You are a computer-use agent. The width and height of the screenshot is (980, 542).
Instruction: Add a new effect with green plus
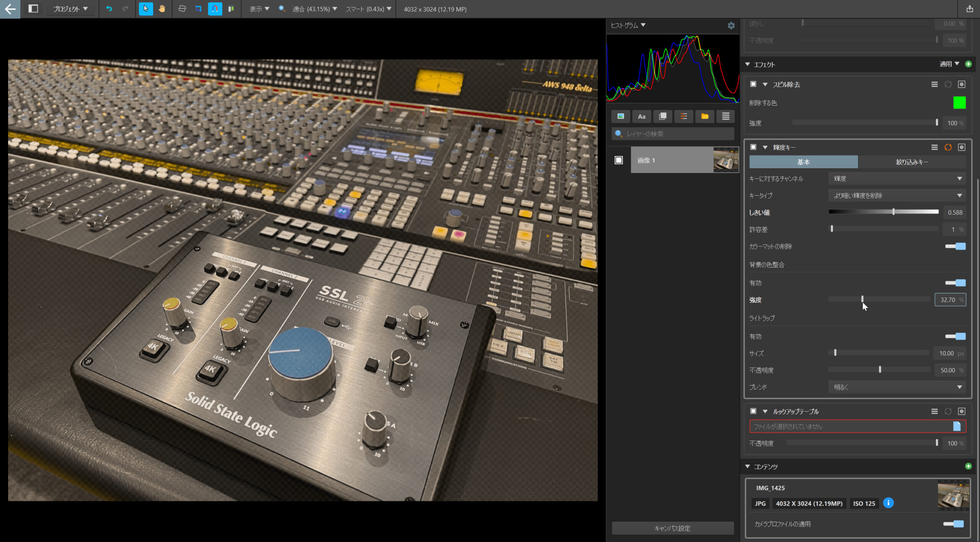click(x=969, y=64)
